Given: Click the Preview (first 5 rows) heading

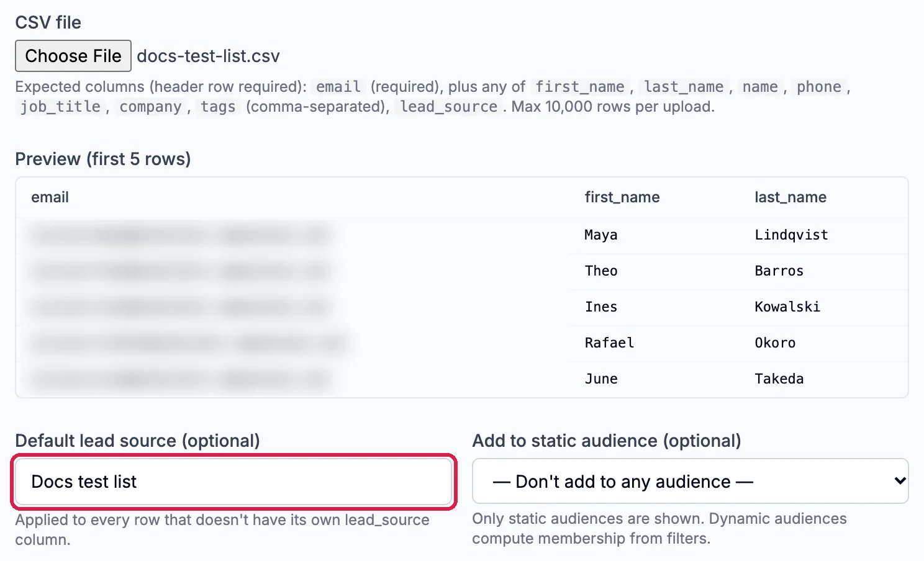Looking at the screenshot, I should [103, 159].
